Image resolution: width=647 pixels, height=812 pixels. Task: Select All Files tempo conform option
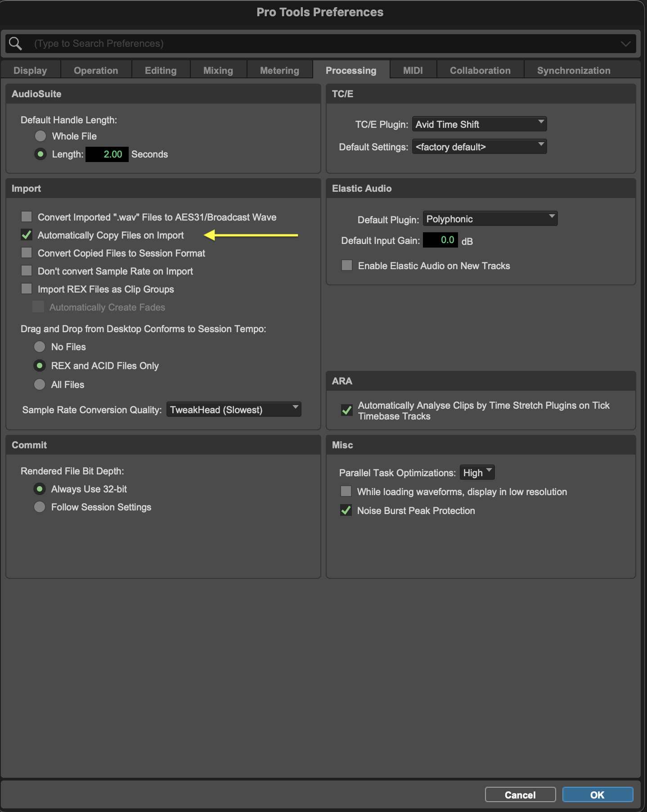coord(40,384)
